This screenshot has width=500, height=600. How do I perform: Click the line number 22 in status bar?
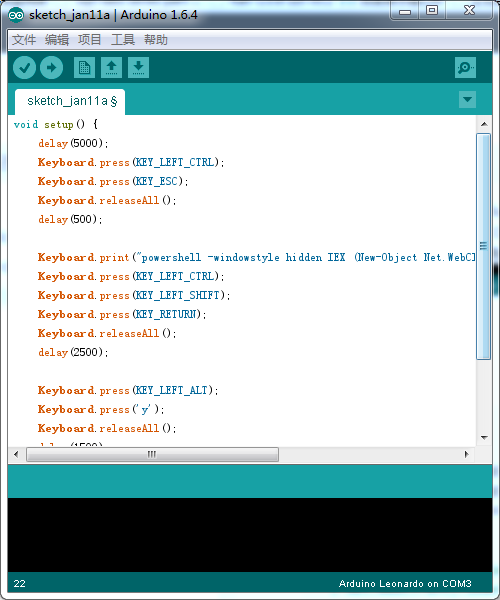[x=20, y=584]
